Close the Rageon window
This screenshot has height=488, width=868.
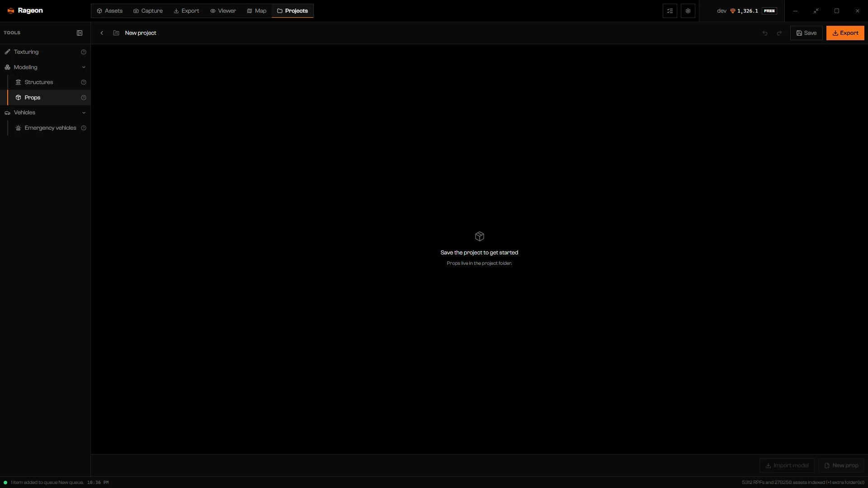point(858,11)
